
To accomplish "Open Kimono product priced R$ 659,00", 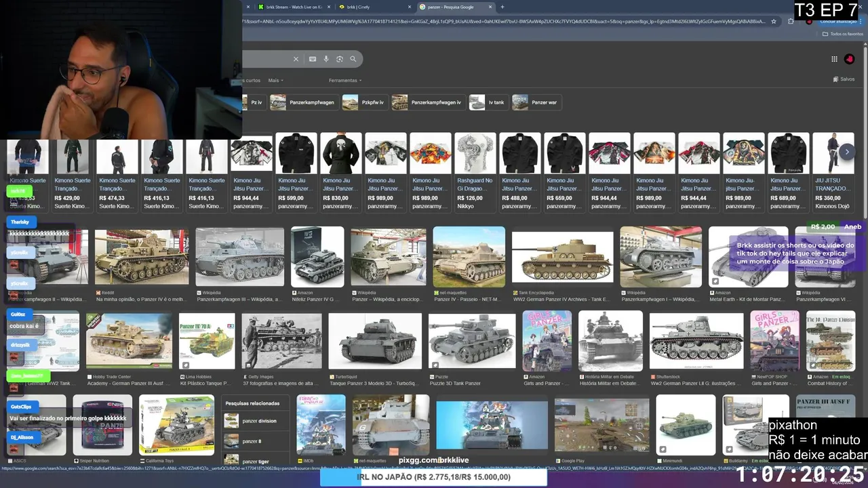I will [x=564, y=172].
